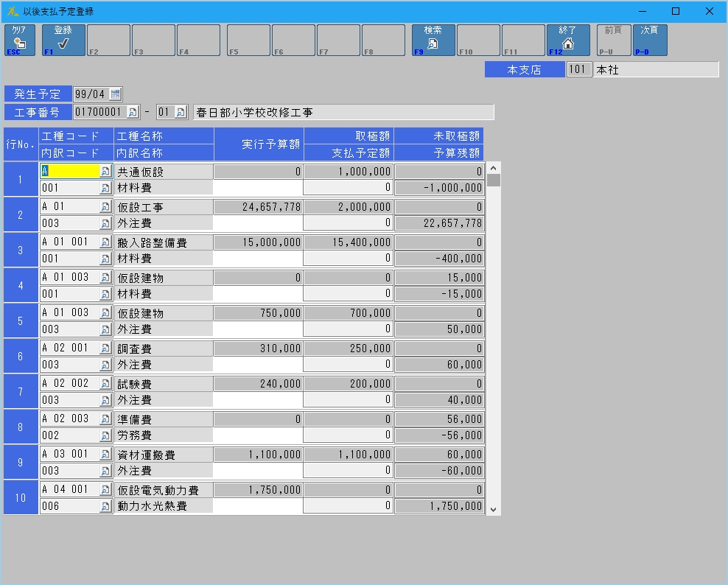728x585 pixels.
Task: Click the 工事番号 input field
Action: 99,112
